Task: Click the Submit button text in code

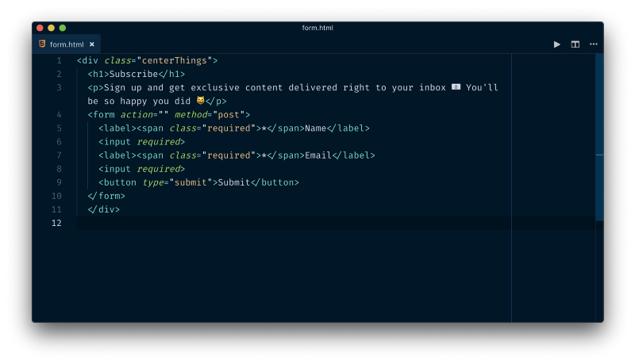Action: pos(234,182)
